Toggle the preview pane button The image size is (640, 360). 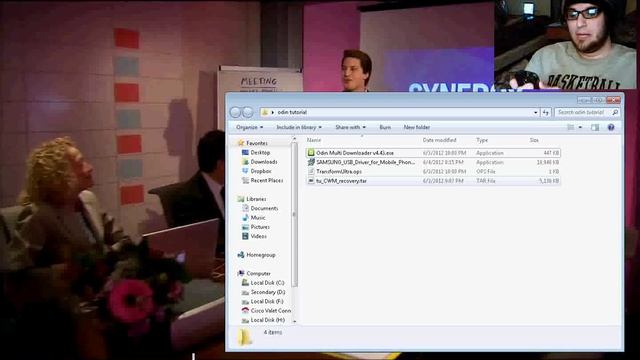595,127
